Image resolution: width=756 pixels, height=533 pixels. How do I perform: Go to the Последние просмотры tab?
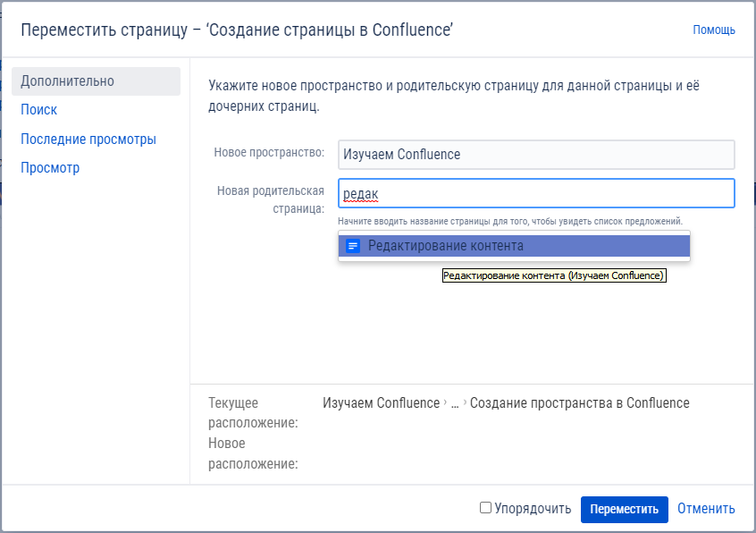click(88, 140)
